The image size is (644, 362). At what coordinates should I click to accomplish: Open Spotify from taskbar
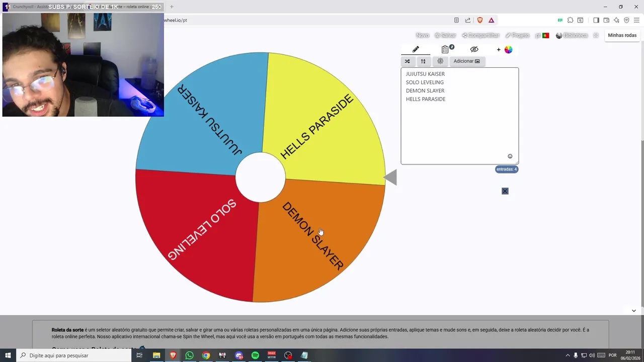pos(255,355)
